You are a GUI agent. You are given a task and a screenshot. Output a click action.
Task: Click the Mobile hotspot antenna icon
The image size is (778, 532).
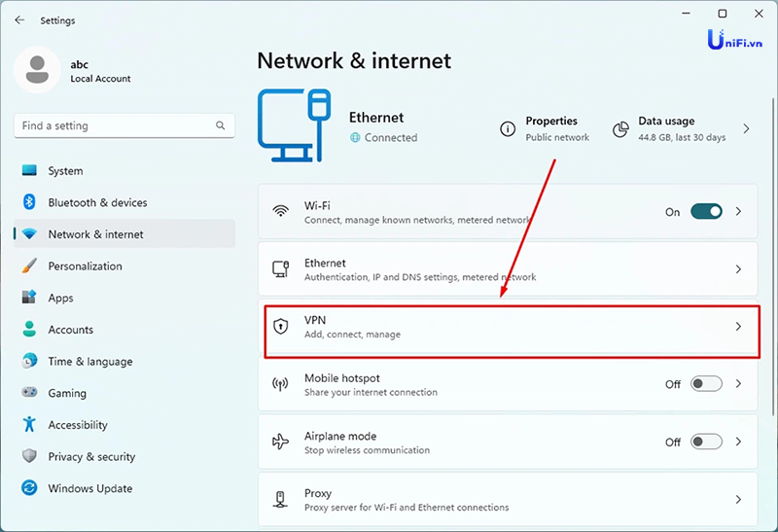(x=280, y=383)
